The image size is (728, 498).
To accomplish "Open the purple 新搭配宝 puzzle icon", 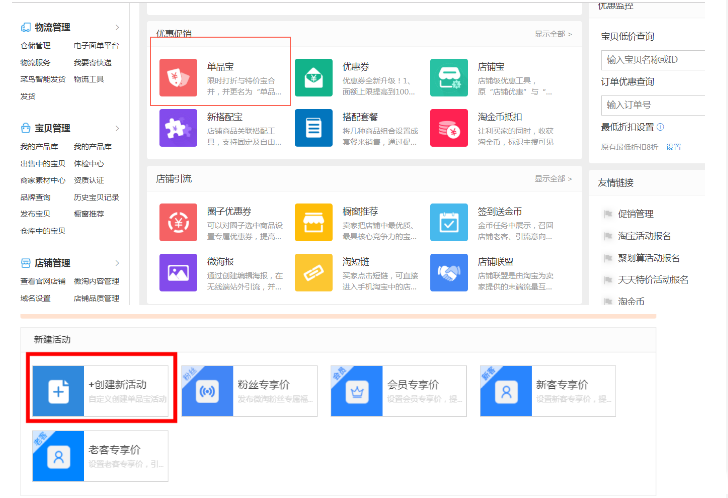I will tap(178, 128).
